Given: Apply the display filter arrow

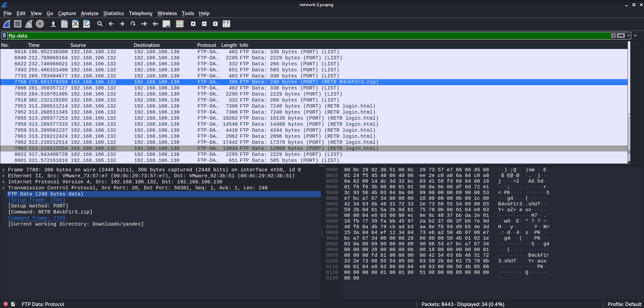Looking at the screenshot, I should (x=621, y=36).
